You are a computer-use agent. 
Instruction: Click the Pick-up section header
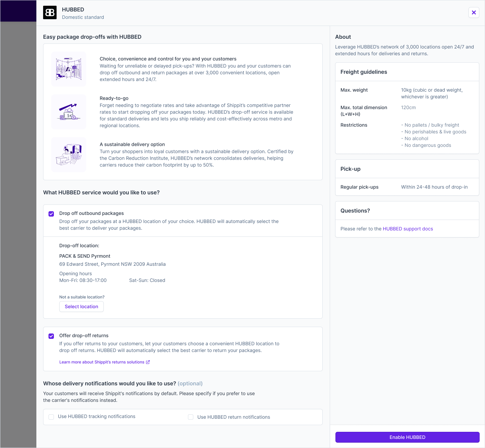[x=350, y=169]
